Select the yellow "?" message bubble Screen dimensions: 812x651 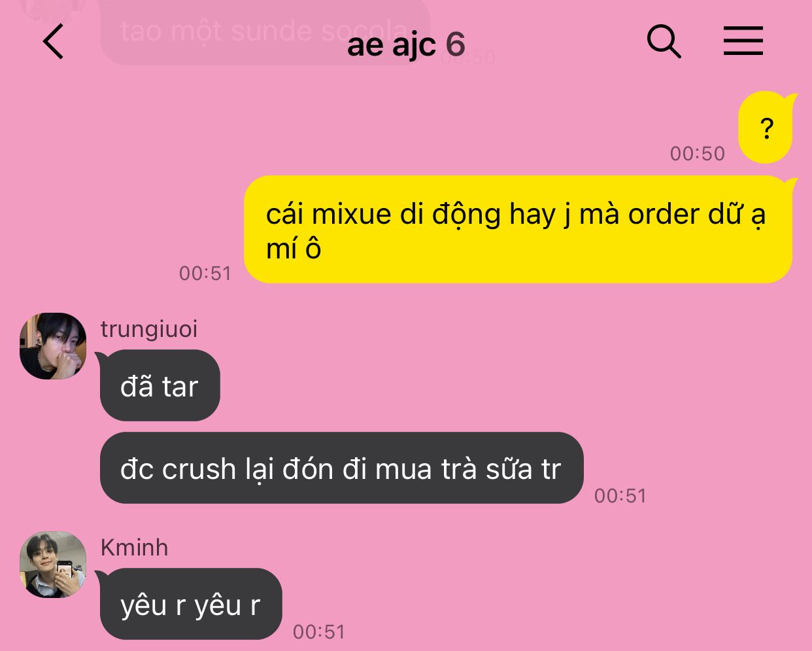pos(766,128)
